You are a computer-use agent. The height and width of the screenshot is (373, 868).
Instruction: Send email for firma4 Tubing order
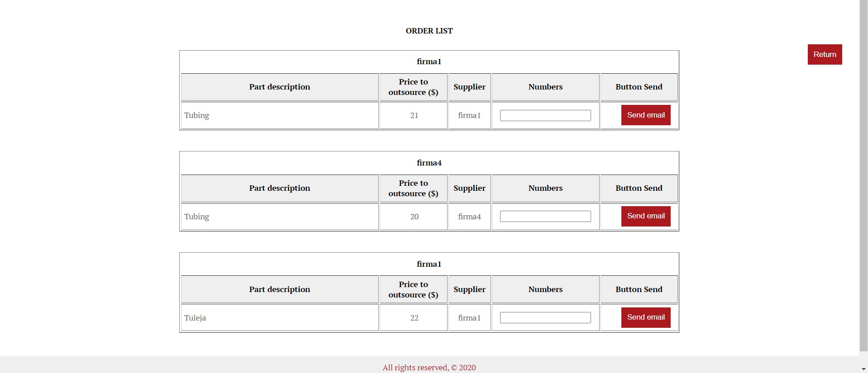[x=646, y=216]
